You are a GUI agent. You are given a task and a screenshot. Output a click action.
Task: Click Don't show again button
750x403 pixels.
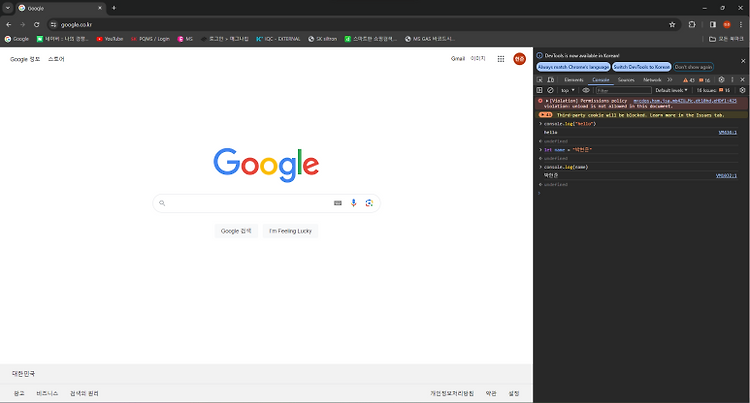(694, 67)
